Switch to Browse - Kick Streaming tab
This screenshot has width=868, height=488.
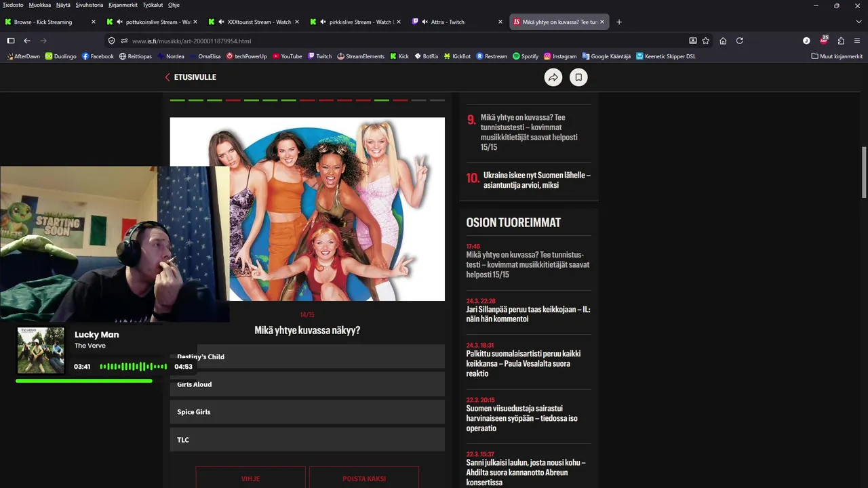coord(49,22)
